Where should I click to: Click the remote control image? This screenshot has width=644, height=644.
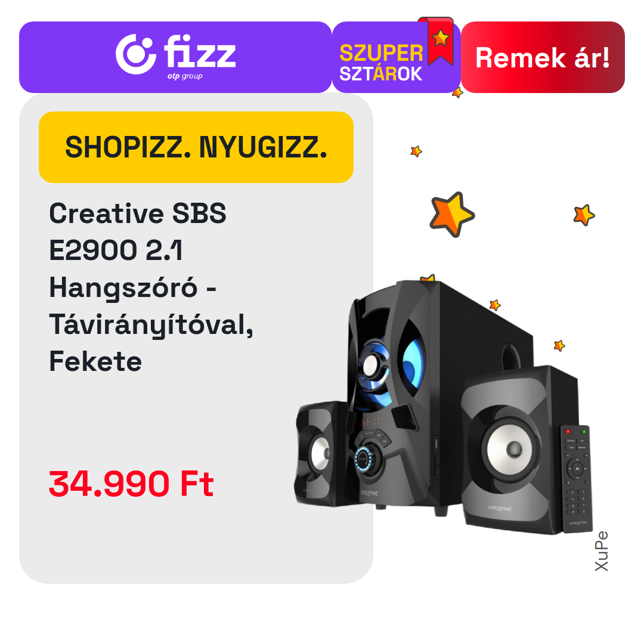(x=576, y=478)
